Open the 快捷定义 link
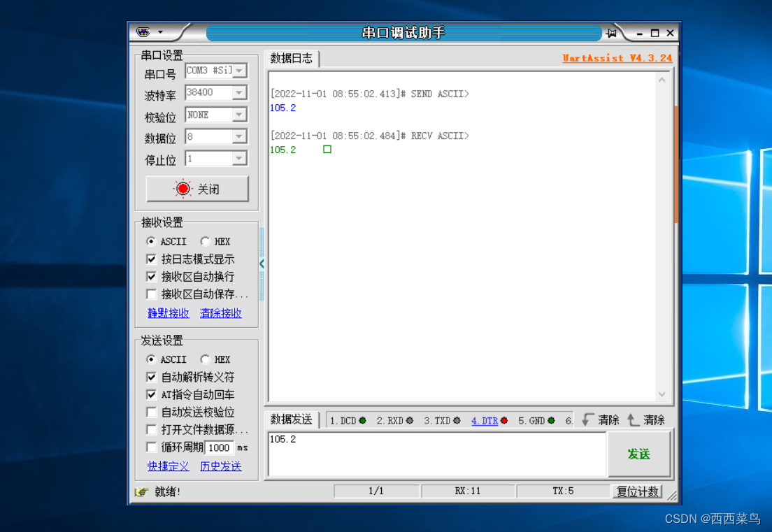 click(169, 466)
